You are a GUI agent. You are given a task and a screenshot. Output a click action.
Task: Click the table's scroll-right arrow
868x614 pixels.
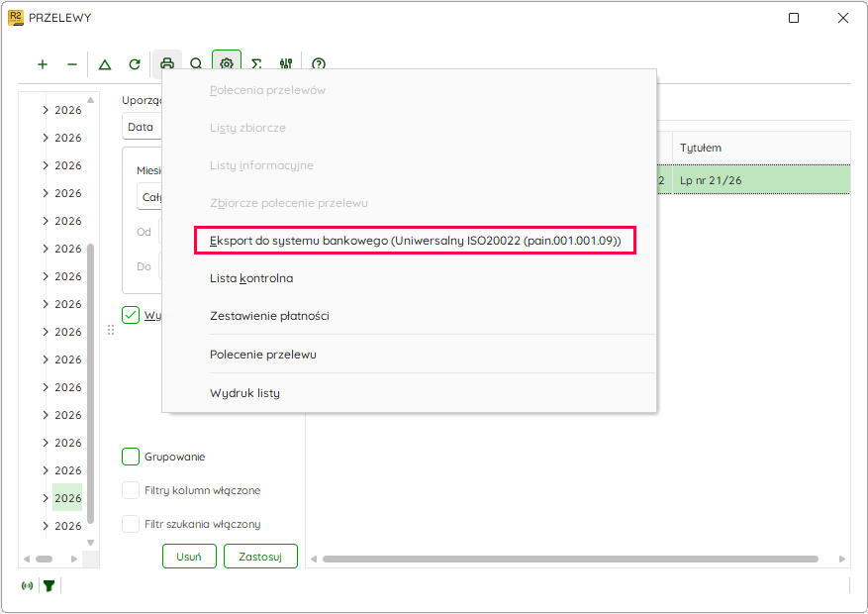(842, 560)
